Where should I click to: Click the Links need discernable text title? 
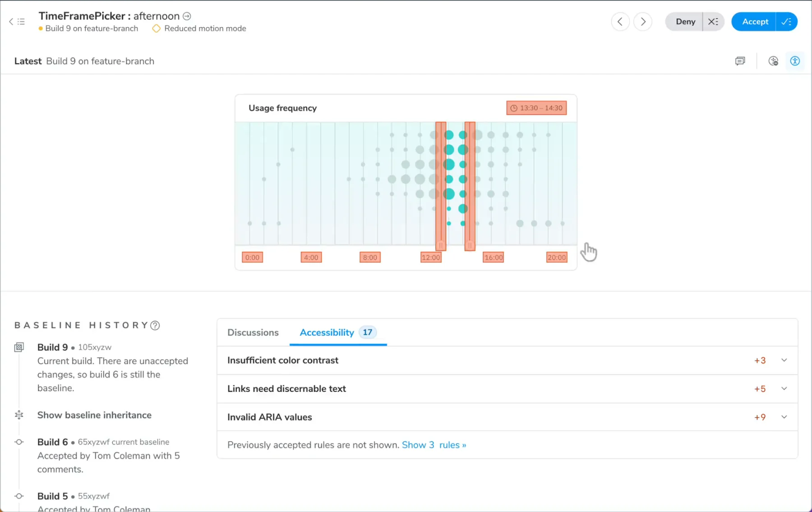(286, 389)
